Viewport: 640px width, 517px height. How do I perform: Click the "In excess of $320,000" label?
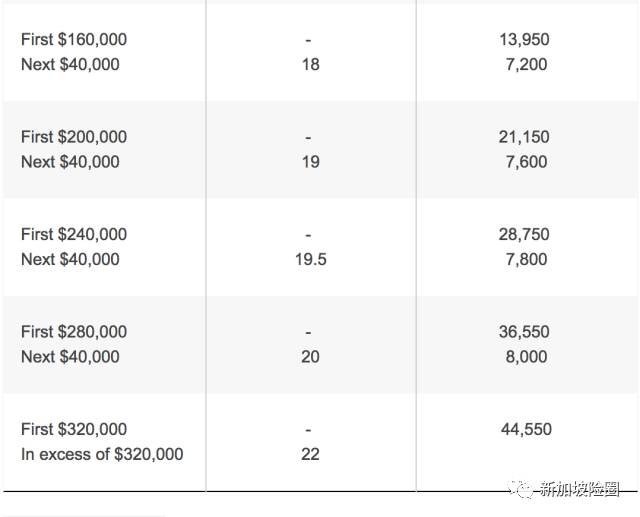102,454
